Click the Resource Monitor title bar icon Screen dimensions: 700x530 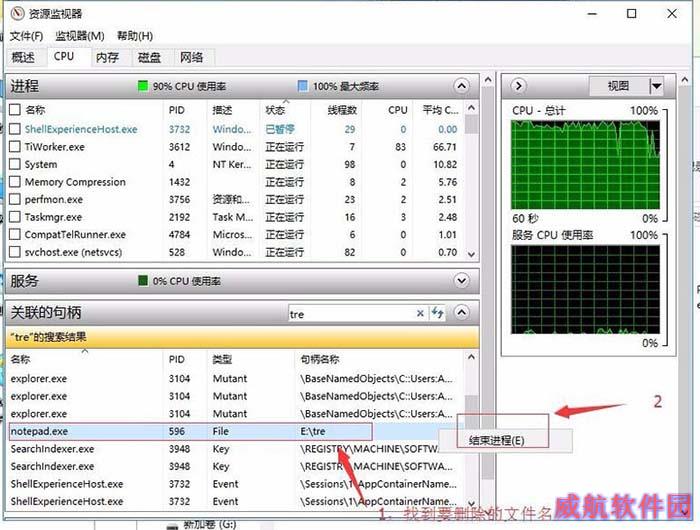point(17,14)
